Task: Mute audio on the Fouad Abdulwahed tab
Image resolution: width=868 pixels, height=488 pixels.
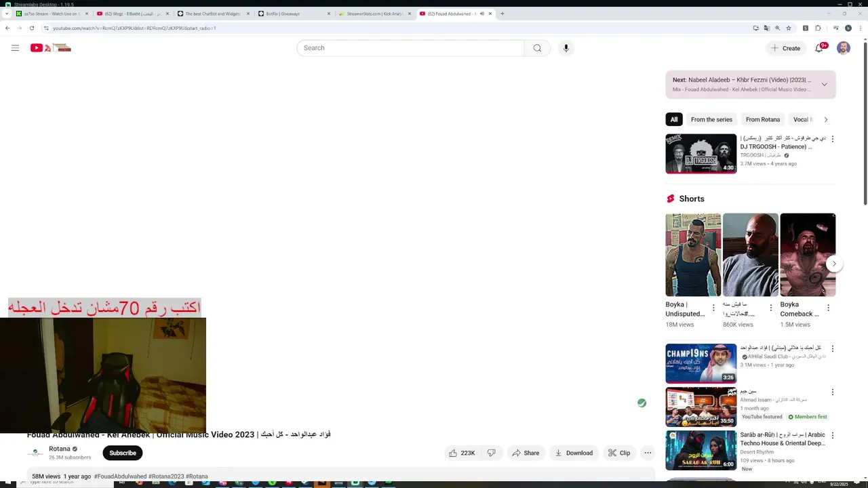Action: [x=482, y=14]
